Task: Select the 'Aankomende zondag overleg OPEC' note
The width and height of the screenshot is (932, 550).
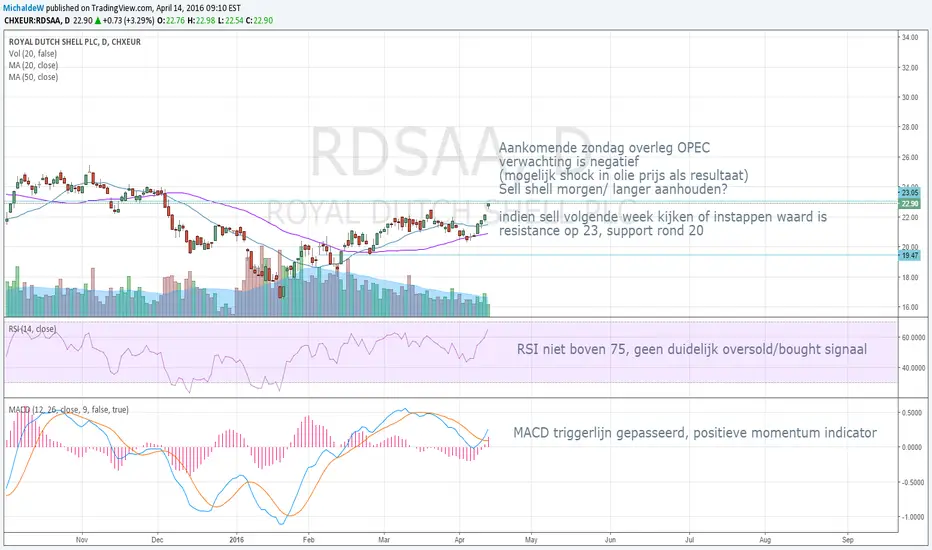Action: [x=604, y=147]
